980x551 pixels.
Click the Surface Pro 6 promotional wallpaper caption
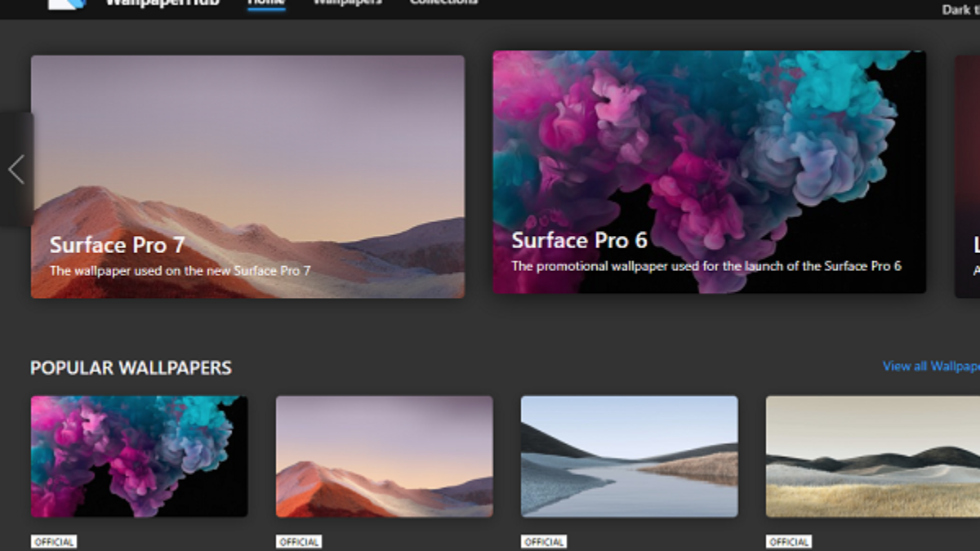pyautogui.click(x=706, y=265)
